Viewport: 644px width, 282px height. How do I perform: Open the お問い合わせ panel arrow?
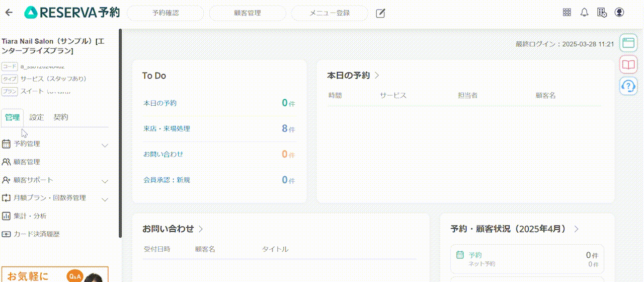(x=201, y=229)
